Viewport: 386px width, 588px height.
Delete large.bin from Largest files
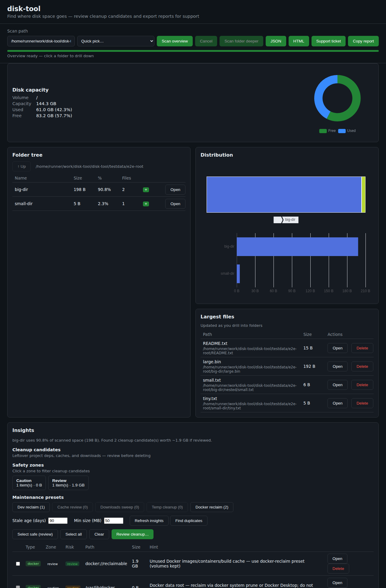362,367
